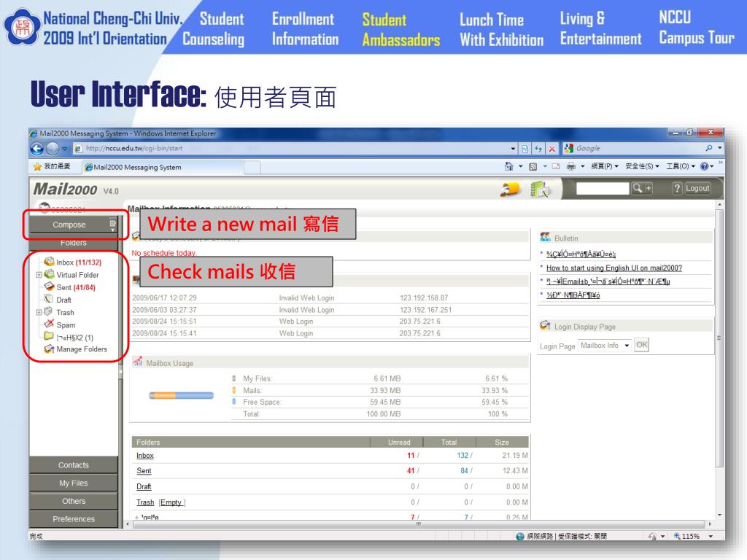Click the horizontal scrollbar at page bottom

pyautogui.click(x=418, y=524)
